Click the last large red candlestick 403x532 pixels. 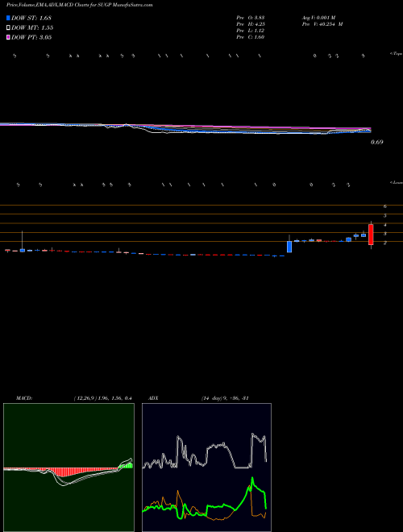click(371, 235)
